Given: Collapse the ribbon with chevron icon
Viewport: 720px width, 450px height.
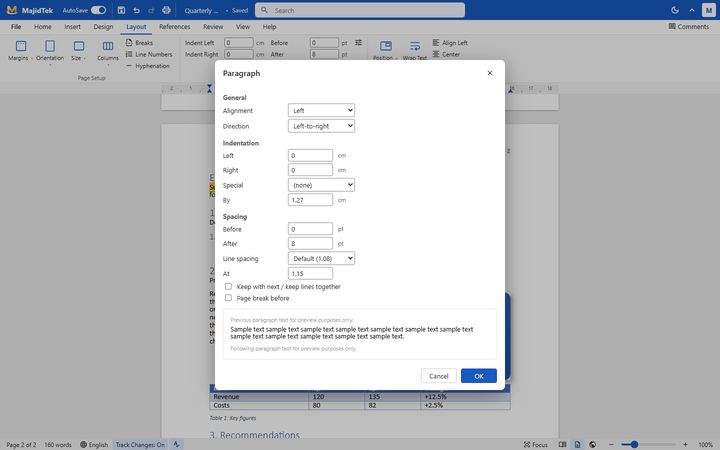Looking at the screenshot, I should click(692, 10).
